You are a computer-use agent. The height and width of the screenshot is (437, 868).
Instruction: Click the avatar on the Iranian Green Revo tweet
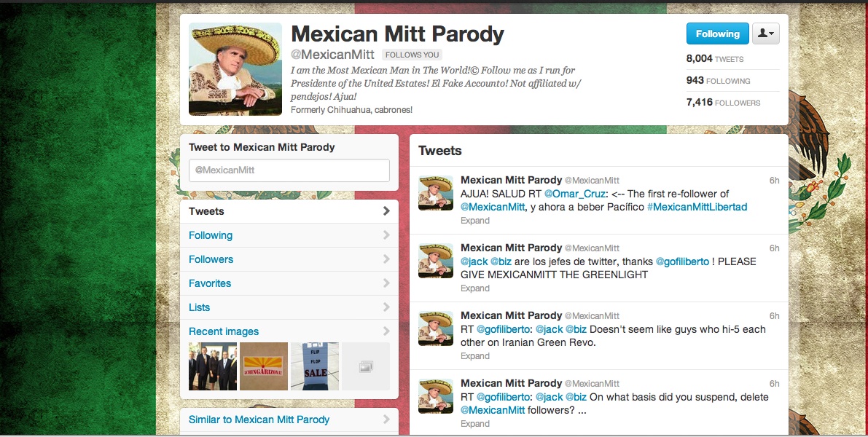(x=436, y=328)
